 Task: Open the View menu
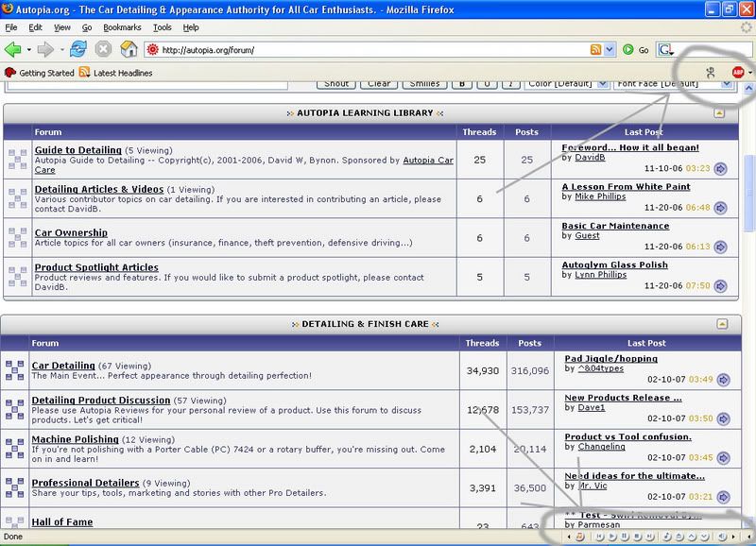(x=61, y=27)
